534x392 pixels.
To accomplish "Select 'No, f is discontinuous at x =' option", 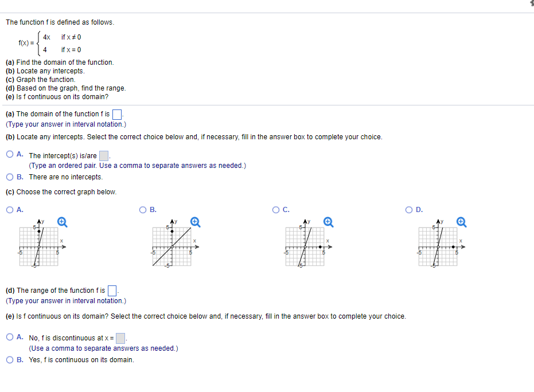I will coord(10,337).
